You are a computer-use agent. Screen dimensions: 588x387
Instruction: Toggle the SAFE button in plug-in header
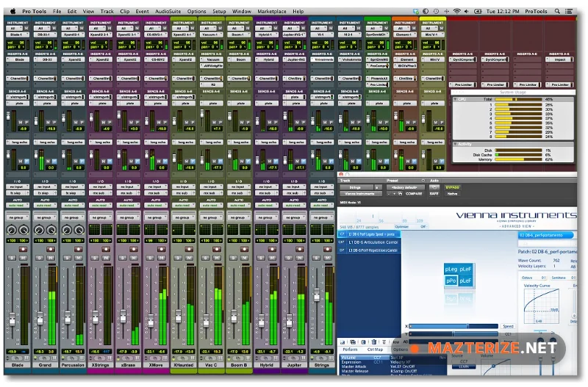coord(434,194)
